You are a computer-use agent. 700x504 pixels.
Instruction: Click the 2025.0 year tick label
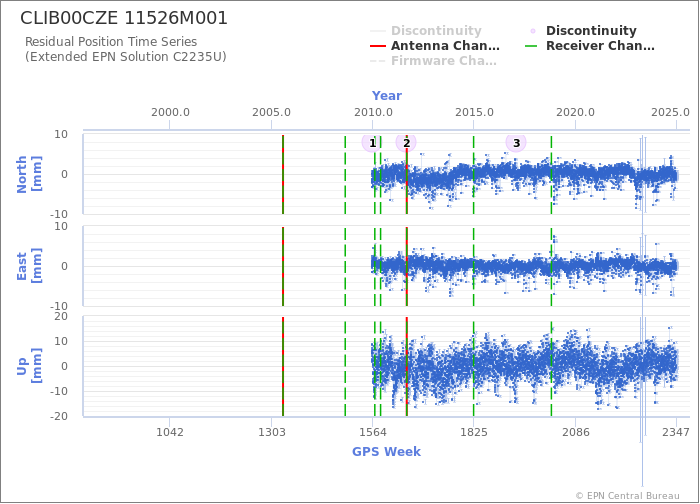tap(670, 112)
